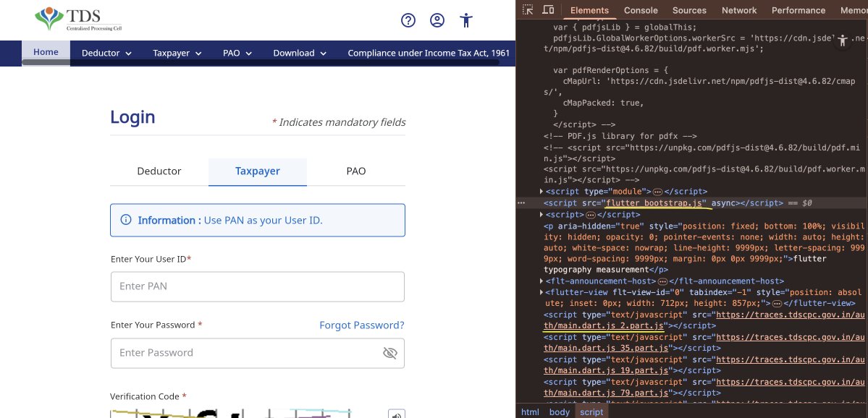Viewport: 868px width, 418px height.
Task: Toggle password visibility eye icon
Action: (390, 353)
